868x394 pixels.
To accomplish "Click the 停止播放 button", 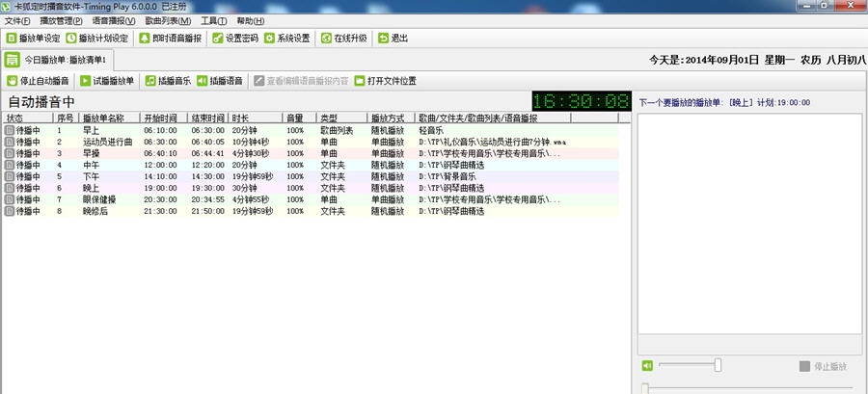I will (x=824, y=366).
